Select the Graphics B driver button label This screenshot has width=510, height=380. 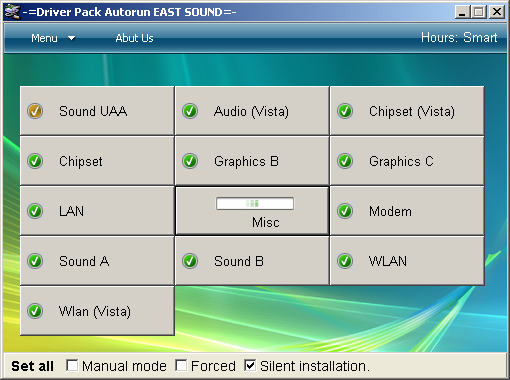pos(246,161)
